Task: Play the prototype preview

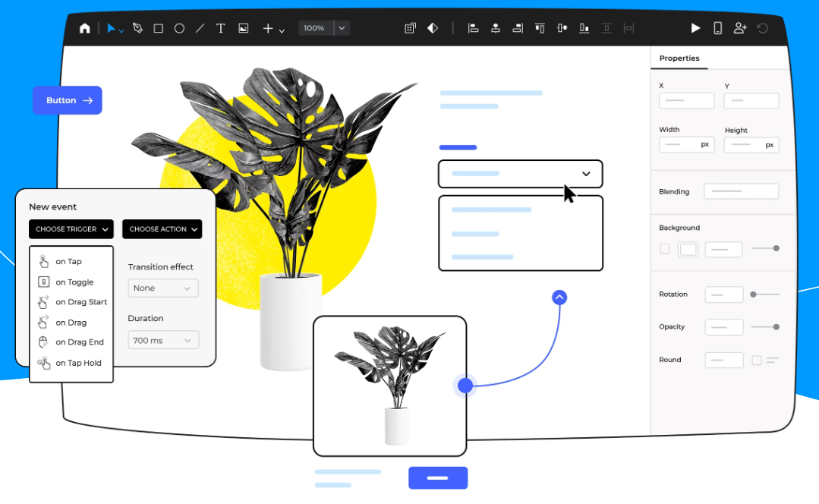Action: pyautogui.click(x=695, y=28)
